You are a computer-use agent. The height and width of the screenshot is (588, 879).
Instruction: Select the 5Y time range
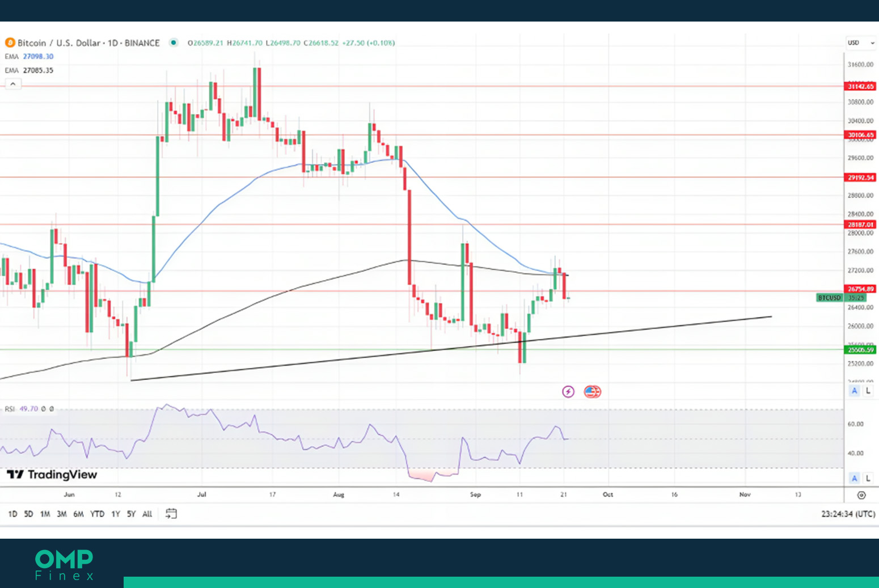tap(131, 514)
